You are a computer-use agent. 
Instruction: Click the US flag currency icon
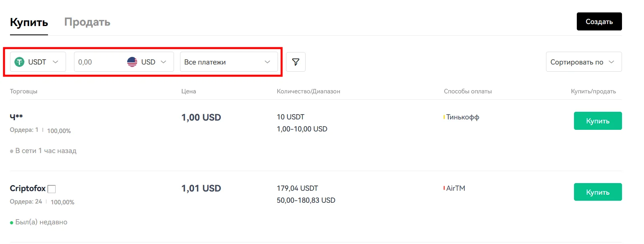[x=132, y=62]
